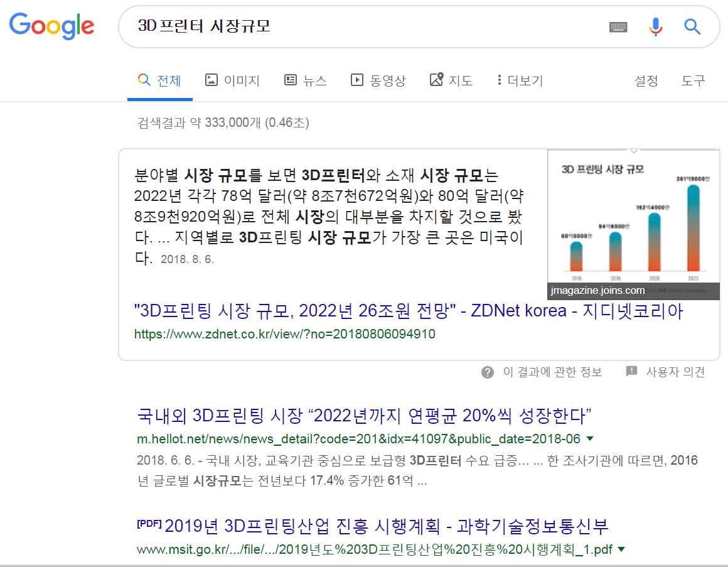Click the snippet date 2018. 8. 6.
Image resolution: width=728 pixels, height=567 pixels.
click(x=187, y=259)
